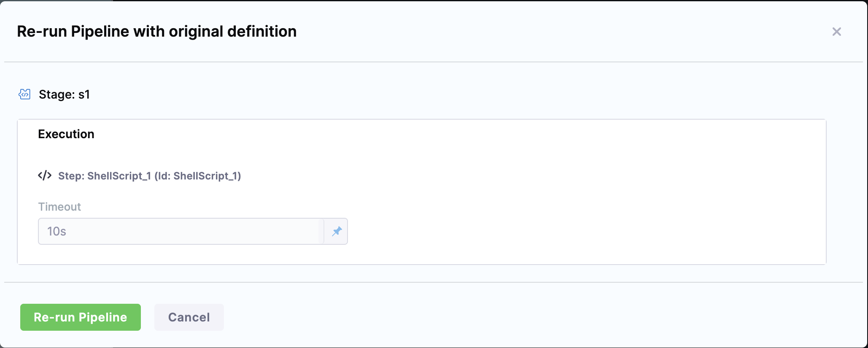Click the Timeout field label
Viewport: 868px width, 348px height.
(x=59, y=207)
